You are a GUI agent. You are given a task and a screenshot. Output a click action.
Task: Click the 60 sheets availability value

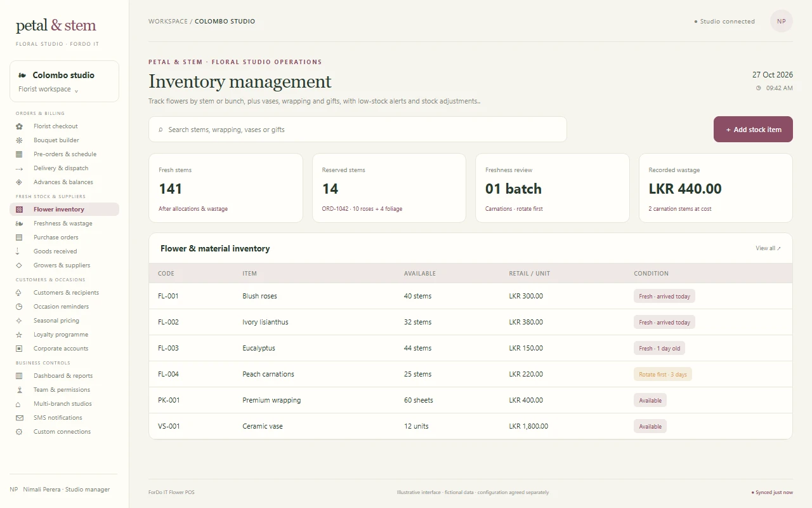(419, 400)
